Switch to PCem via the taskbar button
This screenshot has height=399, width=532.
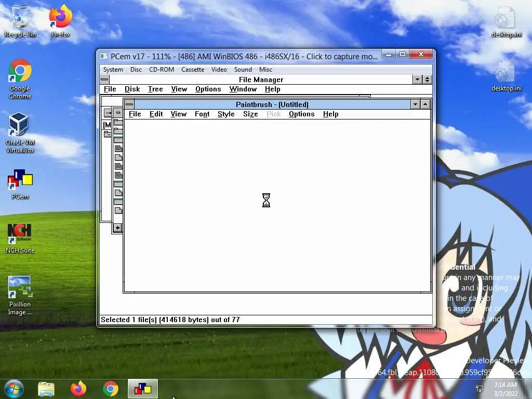pyautogui.click(x=143, y=389)
